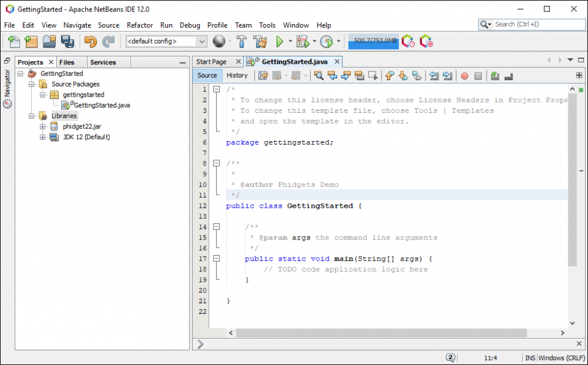
Task: Run the GettingStarted project
Action: (x=280, y=41)
